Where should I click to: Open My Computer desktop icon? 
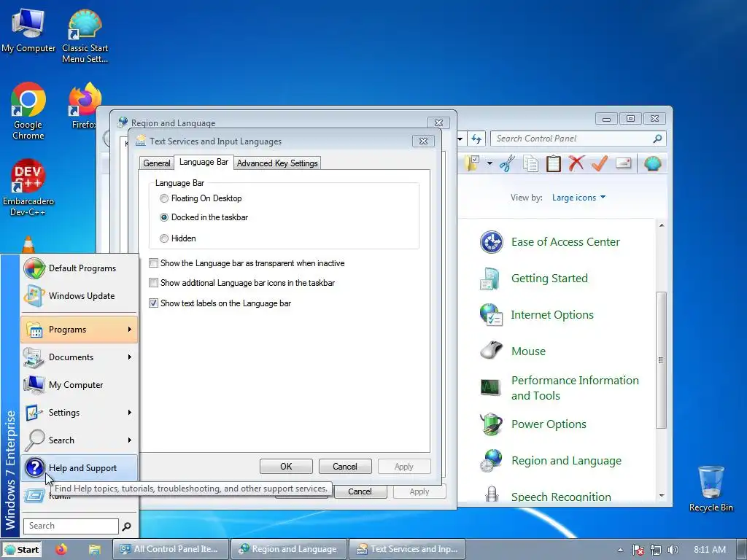(28, 29)
